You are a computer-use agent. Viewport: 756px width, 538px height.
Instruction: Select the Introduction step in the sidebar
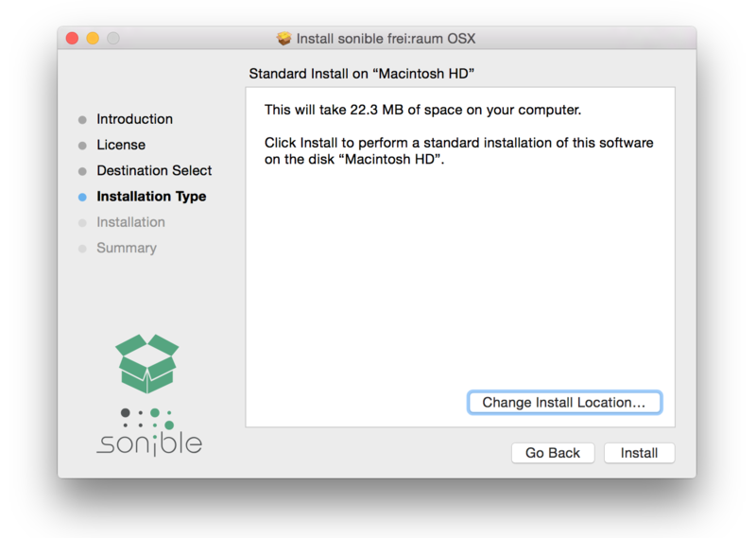click(134, 119)
